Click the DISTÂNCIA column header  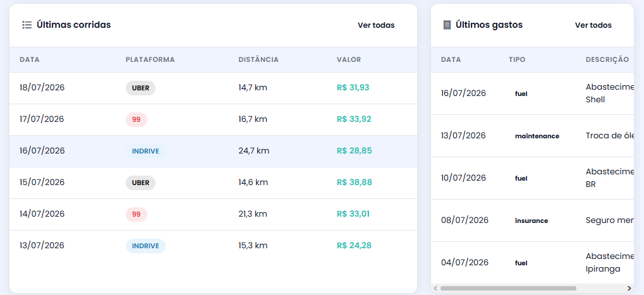(x=258, y=59)
